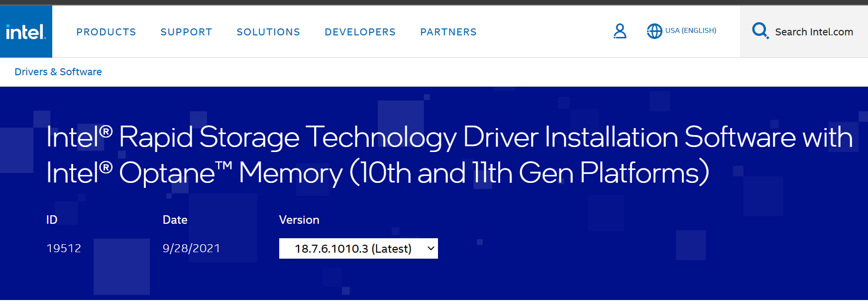Click the Version label
The height and width of the screenshot is (307, 868).
299,220
